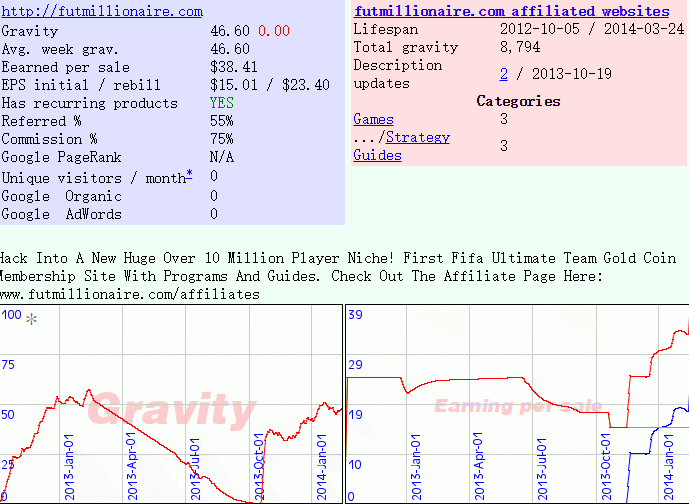Screen dimensions: 689x504
Task: Select gravity value 46.60
Action: tap(230, 31)
